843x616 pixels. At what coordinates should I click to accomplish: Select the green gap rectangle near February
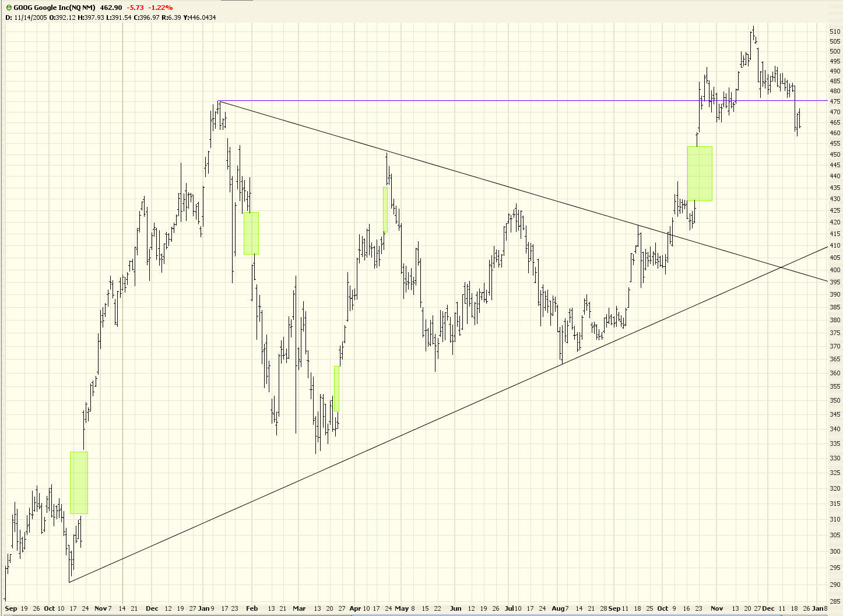pyautogui.click(x=251, y=233)
